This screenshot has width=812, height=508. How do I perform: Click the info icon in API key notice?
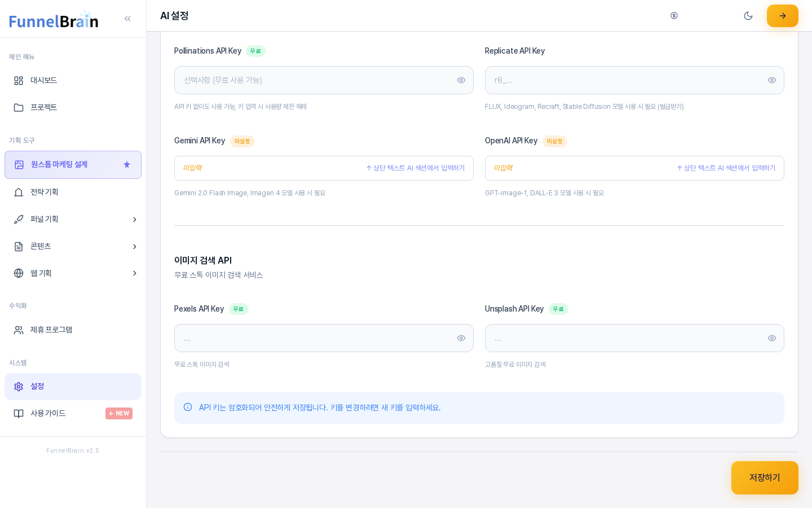pyautogui.click(x=188, y=407)
